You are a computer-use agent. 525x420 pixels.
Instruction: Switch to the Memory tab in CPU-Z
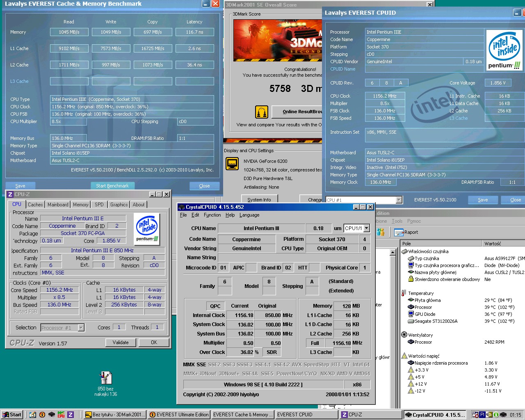point(81,205)
